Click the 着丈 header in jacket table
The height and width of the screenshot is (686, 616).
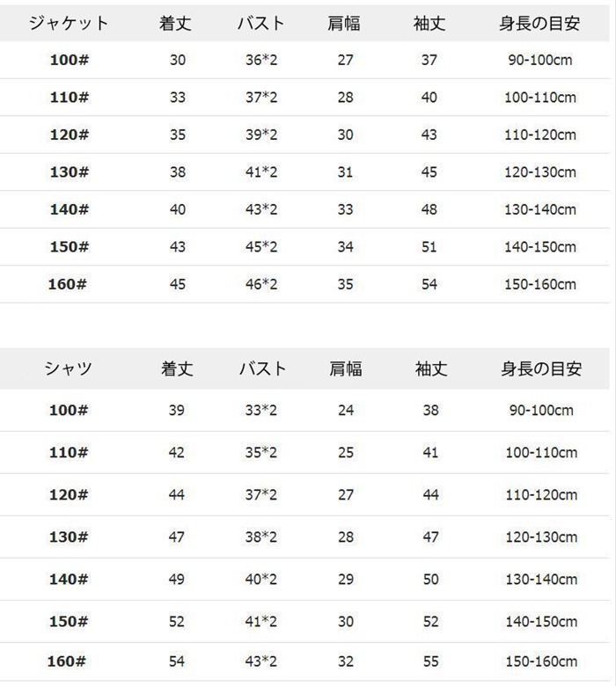pyautogui.click(x=178, y=24)
